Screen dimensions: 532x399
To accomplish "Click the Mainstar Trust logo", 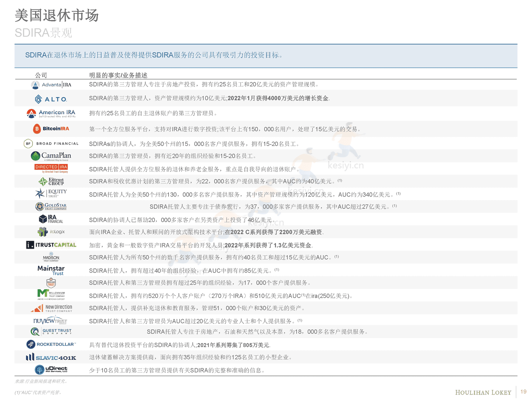I will click(51, 270).
